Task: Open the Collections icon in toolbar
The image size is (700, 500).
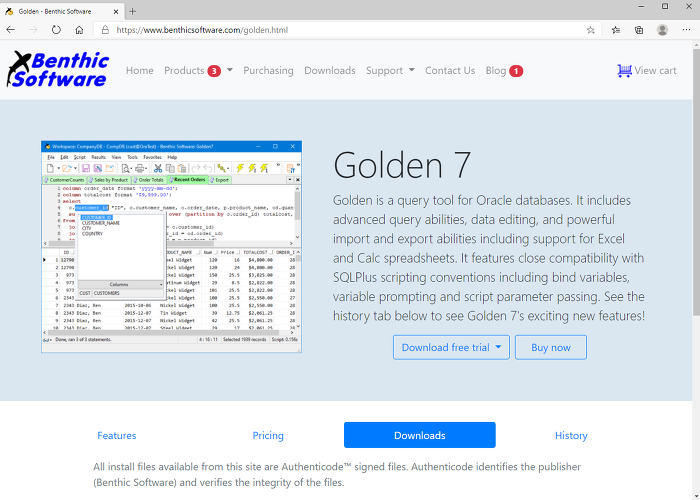Action: [x=639, y=30]
